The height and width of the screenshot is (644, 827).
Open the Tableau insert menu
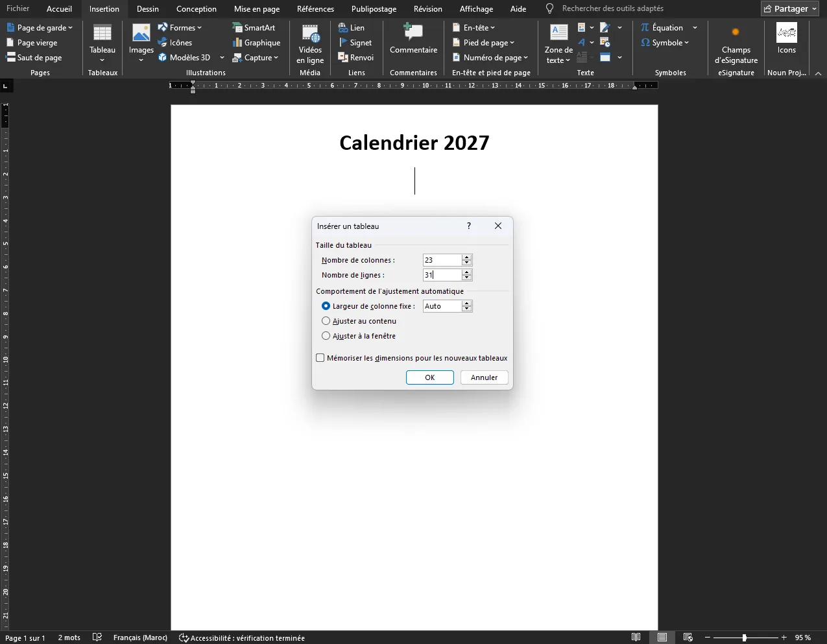coord(102,43)
